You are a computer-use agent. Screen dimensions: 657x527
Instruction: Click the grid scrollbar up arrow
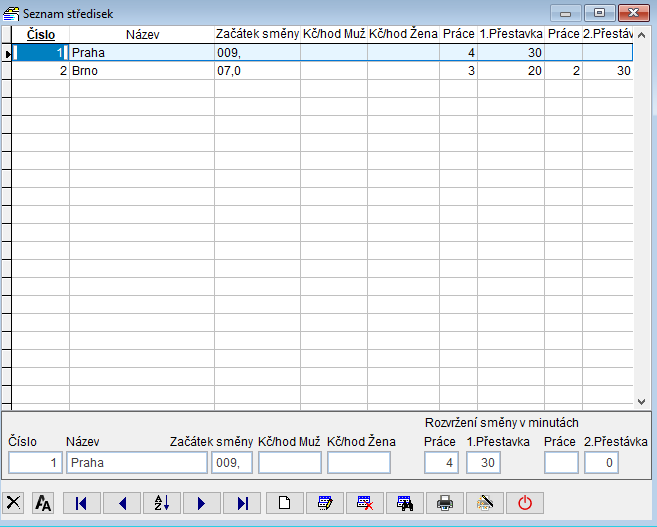pos(641,35)
